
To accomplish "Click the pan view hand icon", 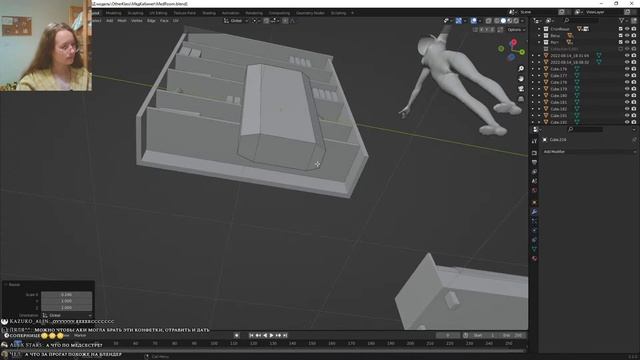I will coord(521,78).
